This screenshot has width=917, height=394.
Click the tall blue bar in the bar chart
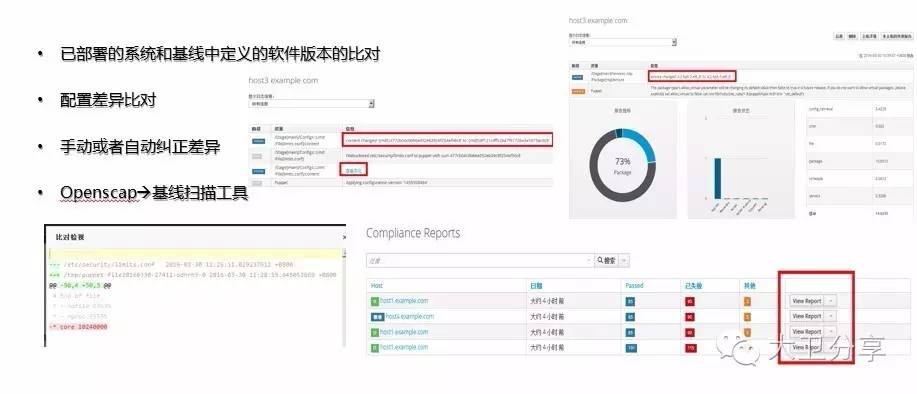click(717, 178)
